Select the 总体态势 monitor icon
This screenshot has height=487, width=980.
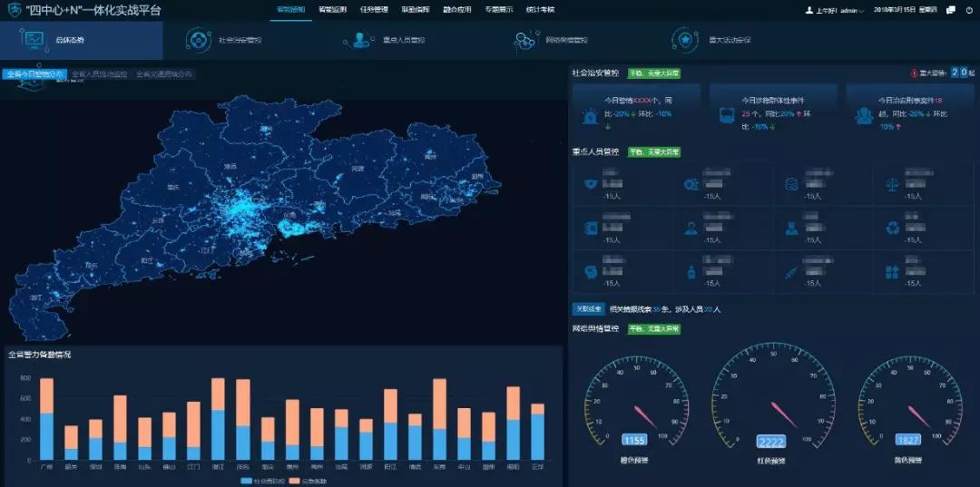34,40
